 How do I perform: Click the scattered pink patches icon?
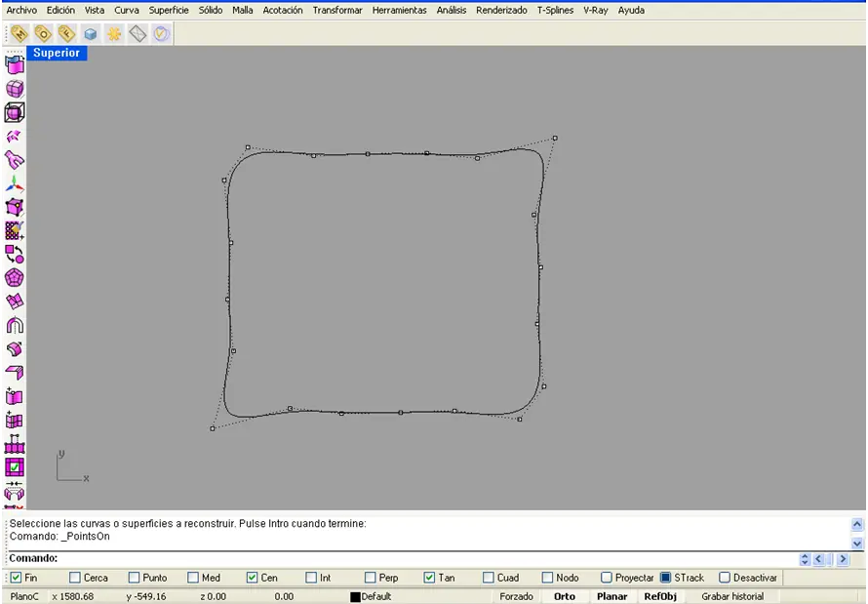[15, 137]
